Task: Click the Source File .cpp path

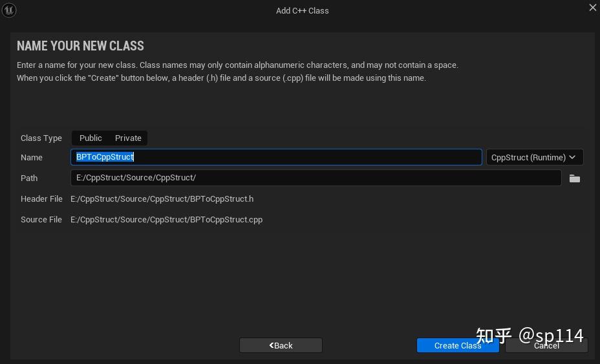Action: 166,220
